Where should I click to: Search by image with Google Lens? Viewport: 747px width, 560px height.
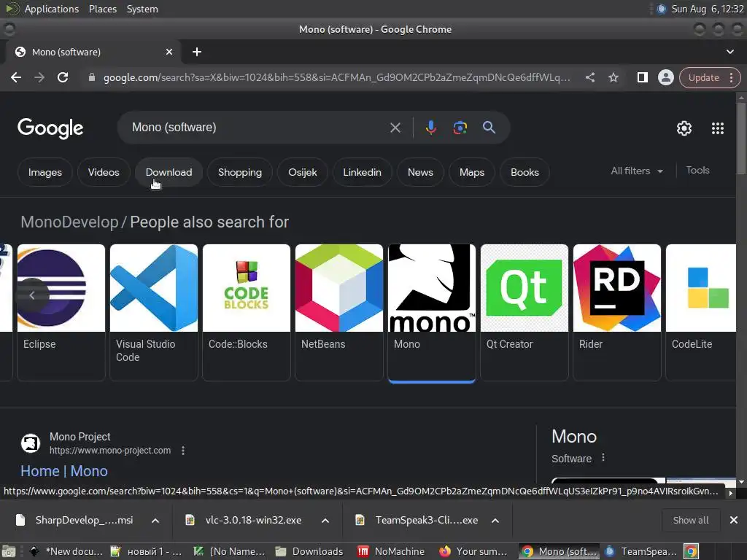[x=460, y=128]
